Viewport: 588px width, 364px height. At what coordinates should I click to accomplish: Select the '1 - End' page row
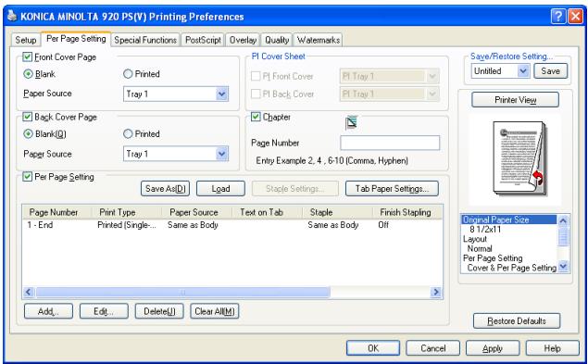232,225
